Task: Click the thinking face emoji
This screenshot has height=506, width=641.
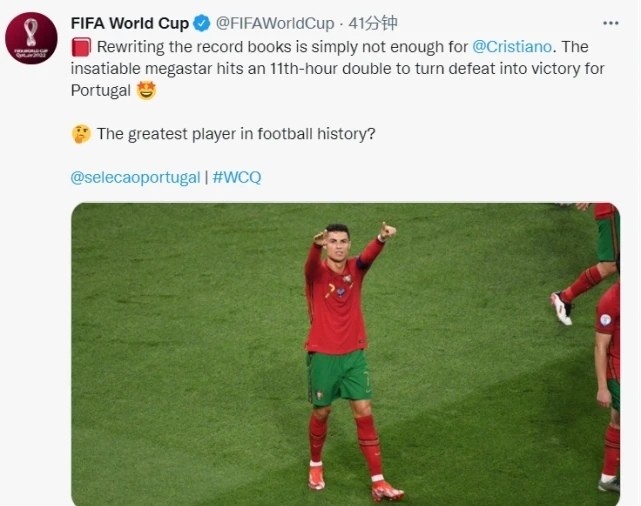Action: point(81,134)
